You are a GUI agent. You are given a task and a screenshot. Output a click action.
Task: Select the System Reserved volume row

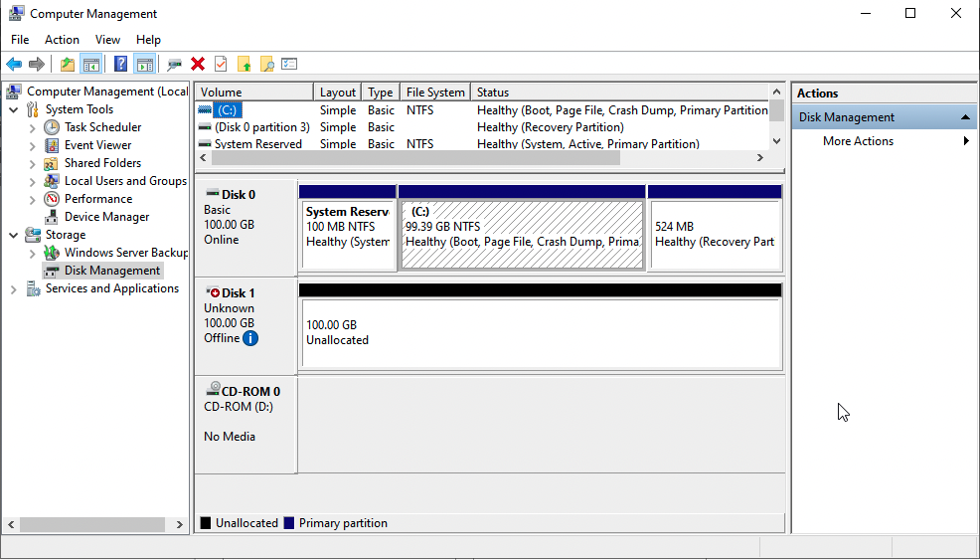point(482,143)
